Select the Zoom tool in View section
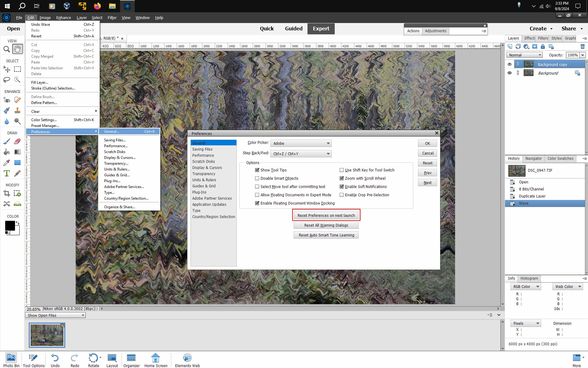 point(6,49)
